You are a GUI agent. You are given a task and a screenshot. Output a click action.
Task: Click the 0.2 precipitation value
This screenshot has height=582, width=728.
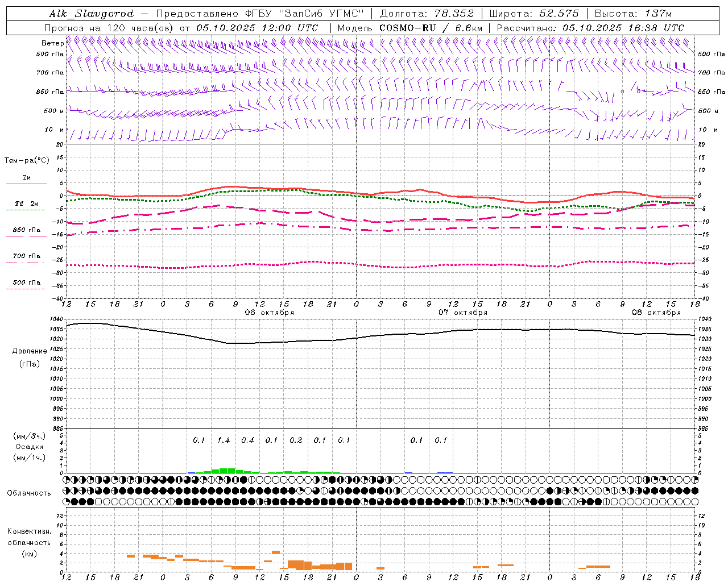tap(296, 440)
